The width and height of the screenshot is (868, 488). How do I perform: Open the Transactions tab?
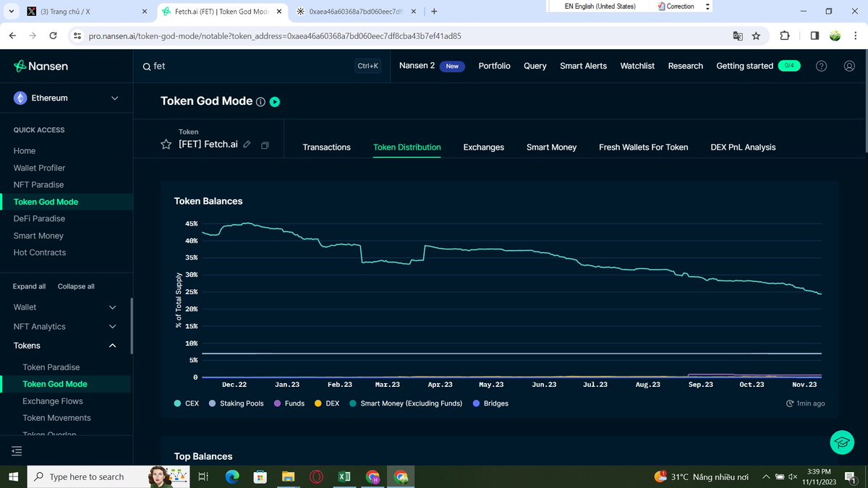[326, 147]
